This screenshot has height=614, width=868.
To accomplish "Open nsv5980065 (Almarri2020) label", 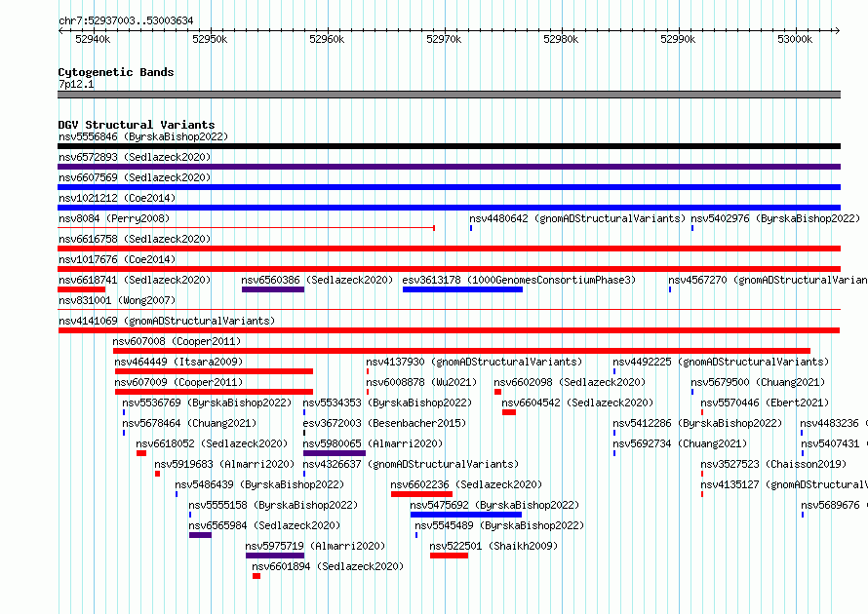I will pyautogui.click(x=374, y=443).
